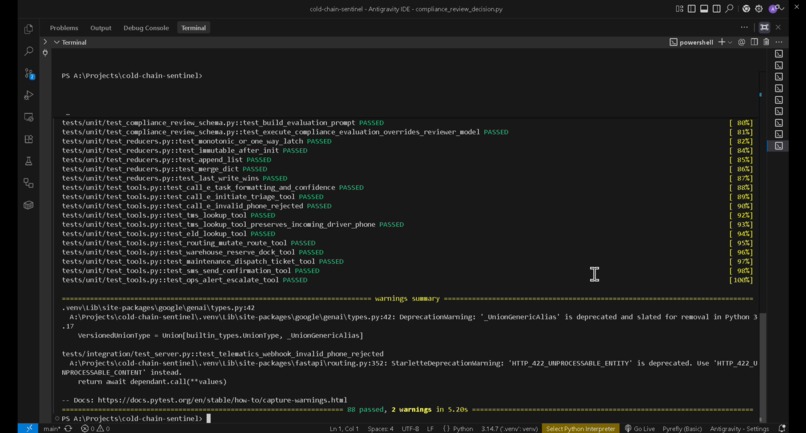Toggle secondary side bar visibility
This screenshot has width=806, height=433.
(717, 9)
